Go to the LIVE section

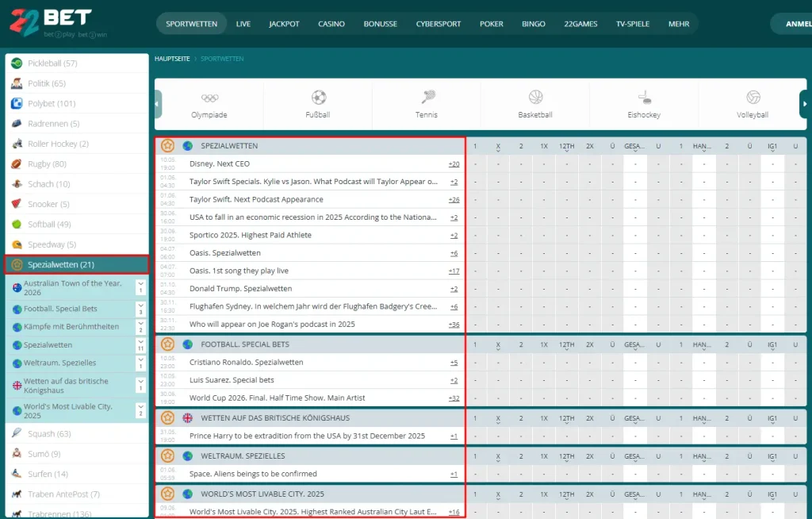[243, 24]
